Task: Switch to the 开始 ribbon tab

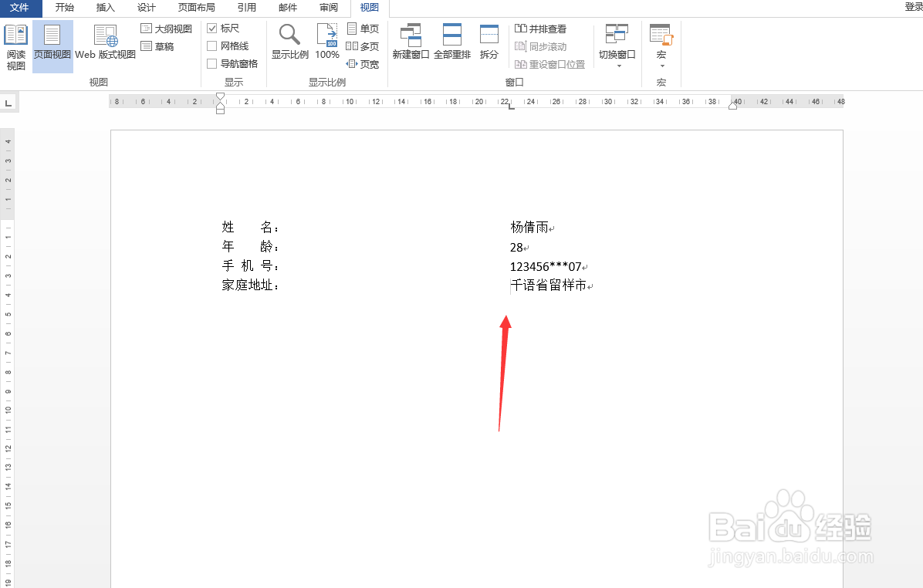Action: tap(63, 8)
